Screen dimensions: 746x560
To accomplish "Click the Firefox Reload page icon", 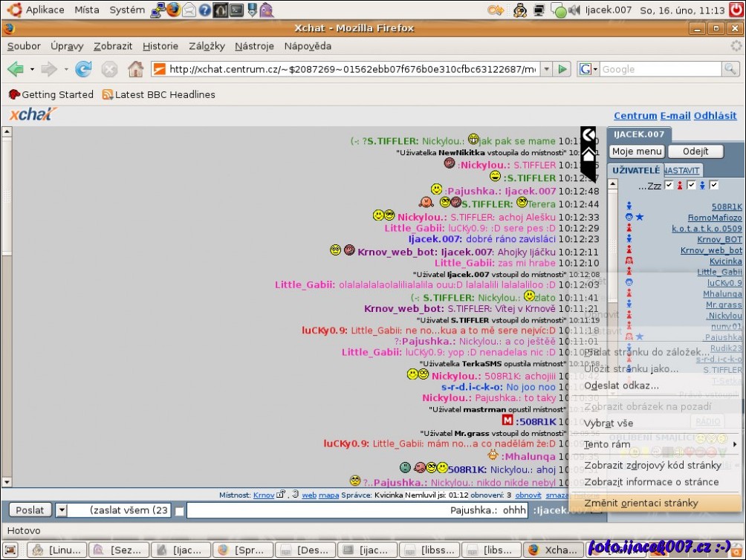I will [x=83, y=70].
